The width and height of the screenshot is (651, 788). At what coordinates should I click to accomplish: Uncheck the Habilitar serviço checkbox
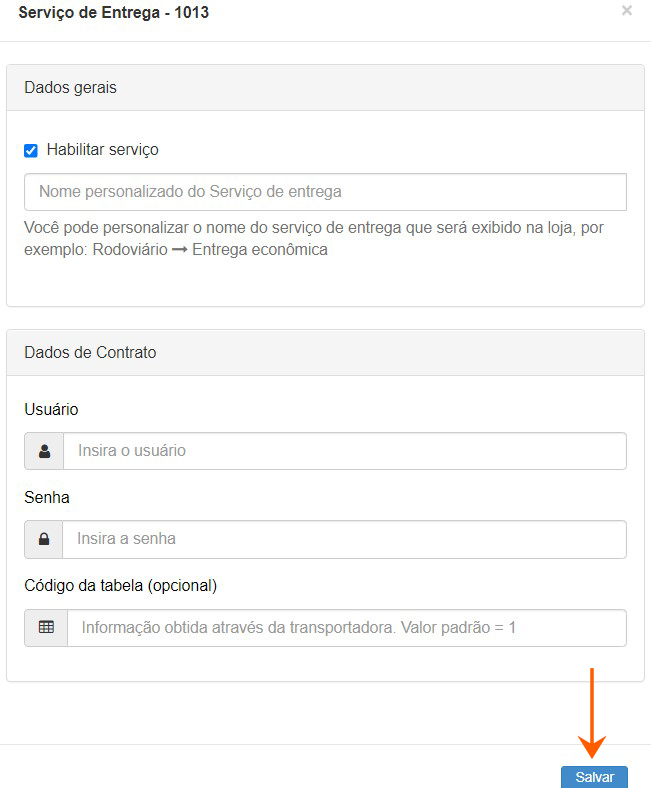coord(31,150)
